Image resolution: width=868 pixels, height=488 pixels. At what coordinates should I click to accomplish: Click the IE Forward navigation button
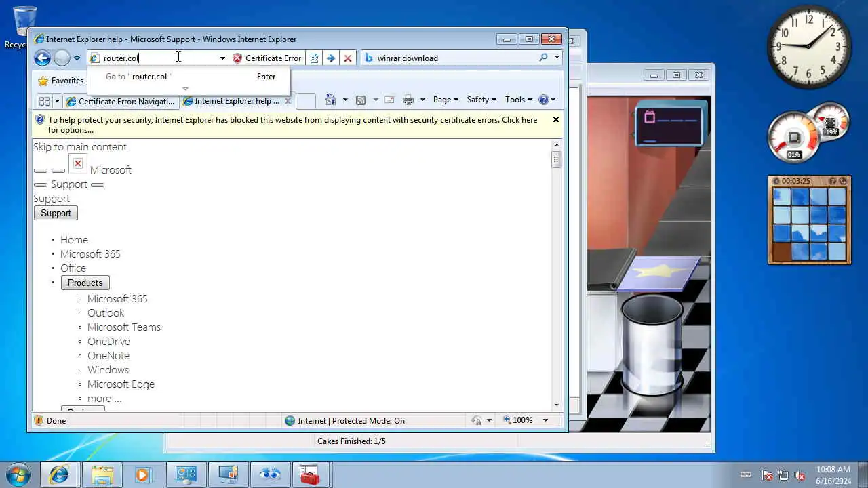pyautogui.click(x=62, y=58)
